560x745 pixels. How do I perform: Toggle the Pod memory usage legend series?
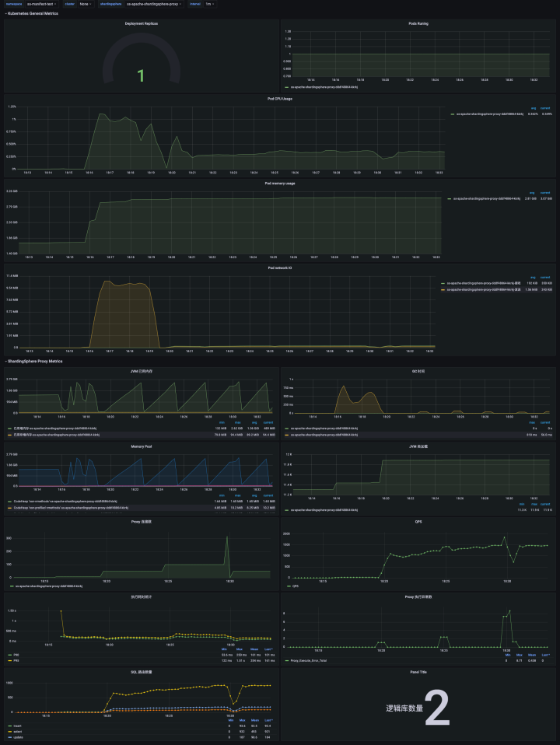click(487, 198)
